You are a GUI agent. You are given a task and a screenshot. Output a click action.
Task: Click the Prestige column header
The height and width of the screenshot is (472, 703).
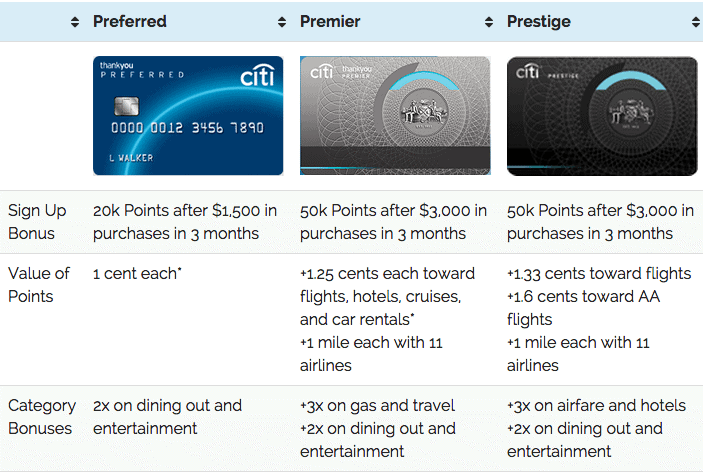pos(538,22)
